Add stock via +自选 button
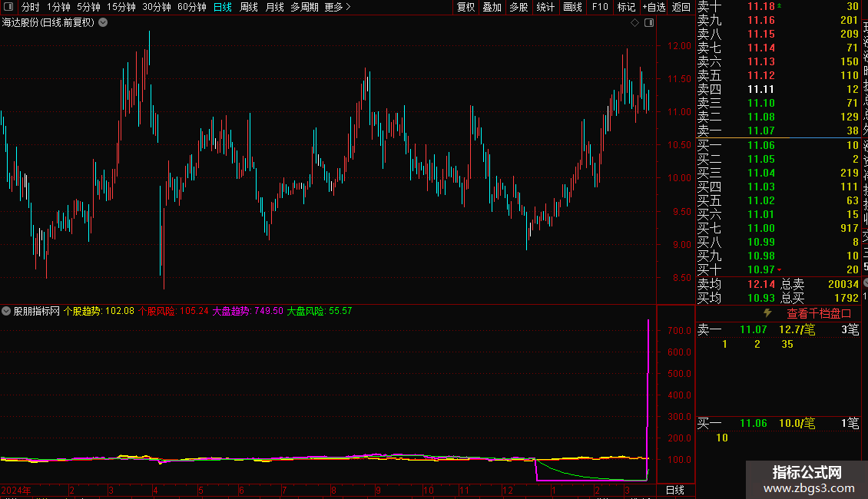868x499 pixels. pyautogui.click(x=654, y=7)
